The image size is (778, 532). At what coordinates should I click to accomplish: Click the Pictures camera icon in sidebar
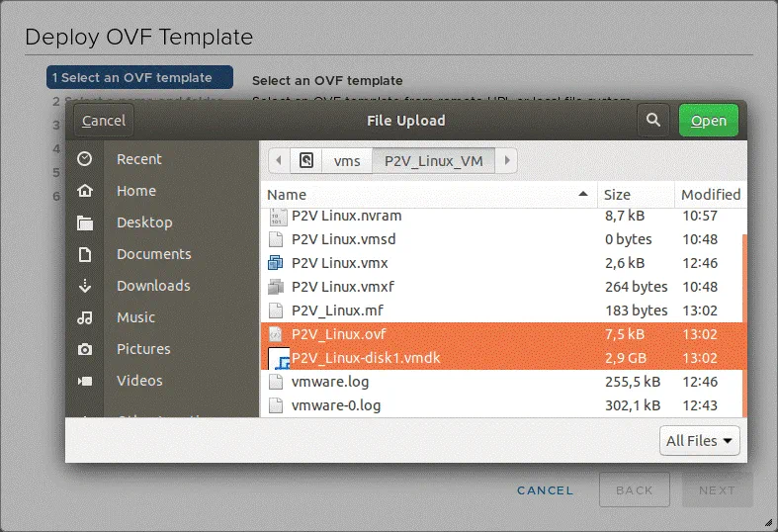pyautogui.click(x=85, y=349)
